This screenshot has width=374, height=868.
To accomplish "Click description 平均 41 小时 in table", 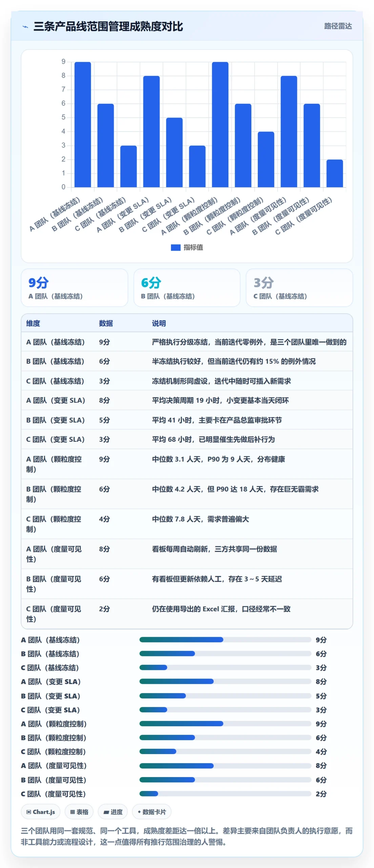I will coord(217,420).
